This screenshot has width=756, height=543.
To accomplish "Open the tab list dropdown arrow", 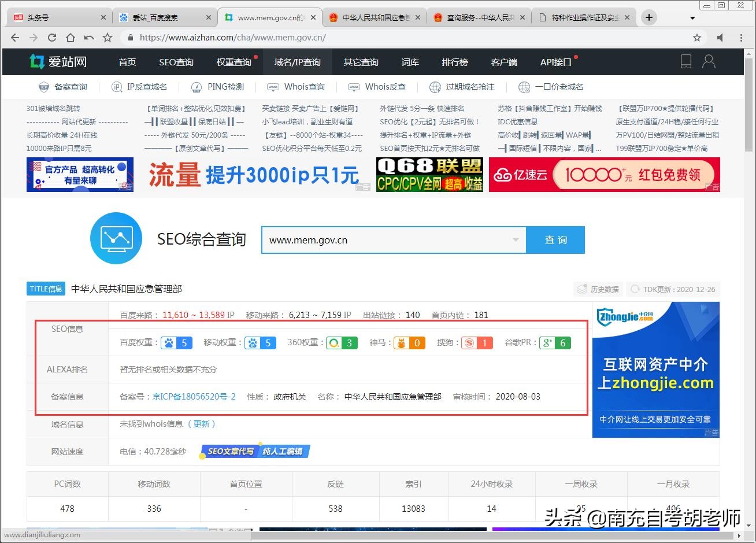I will [x=693, y=18].
